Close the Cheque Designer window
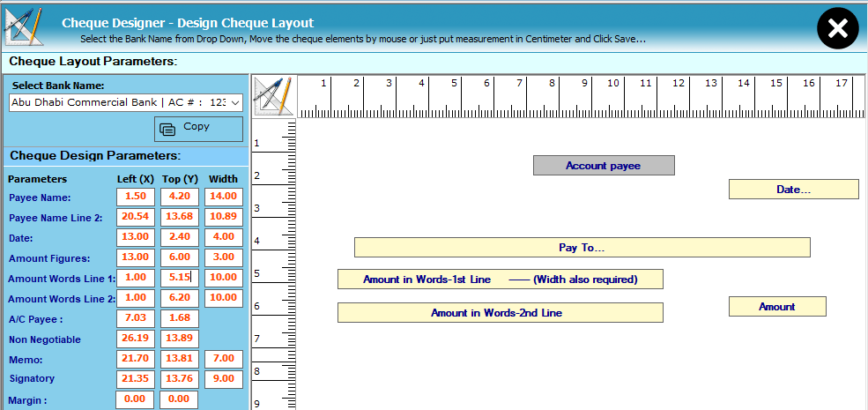Image resolution: width=868 pixels, height=410 pixels. click(x=837, y=28)
